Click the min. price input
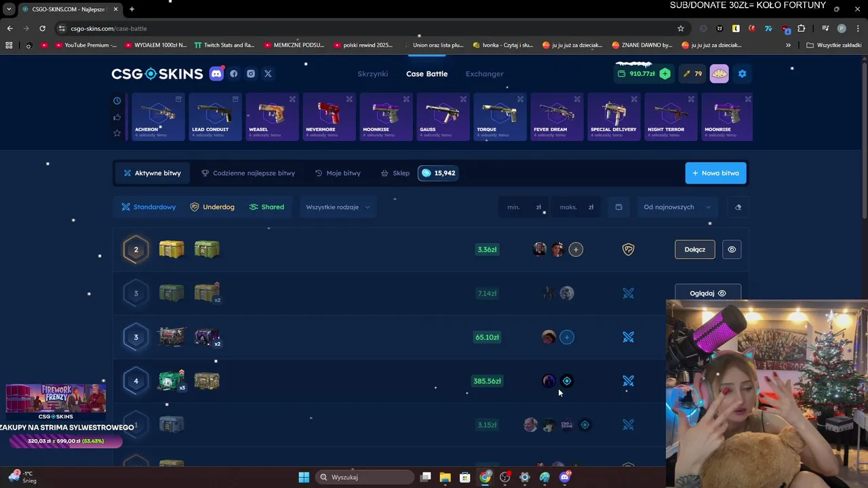This screenshot has width=868, height=488. coord(522,207)
